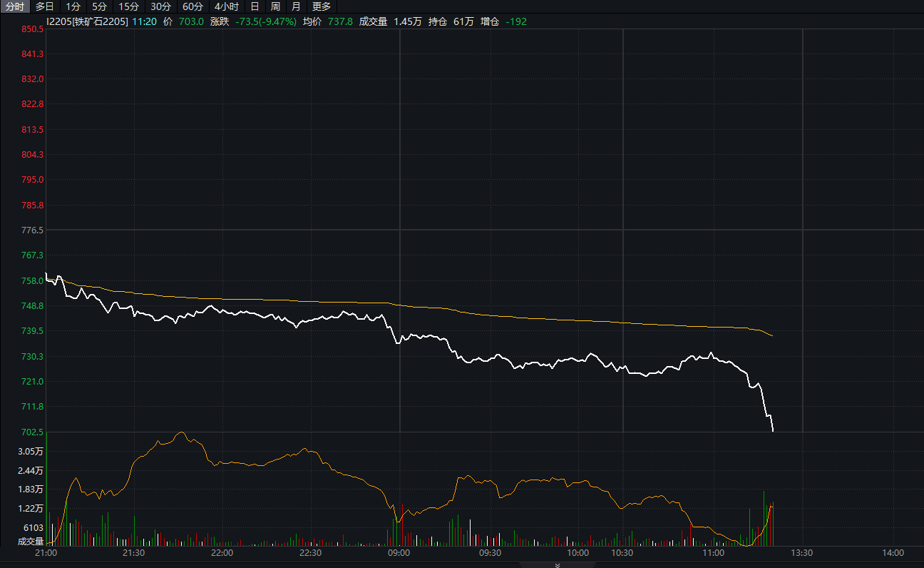
Task: Select the 1分 period tab
Action: [x=73, y=6]
